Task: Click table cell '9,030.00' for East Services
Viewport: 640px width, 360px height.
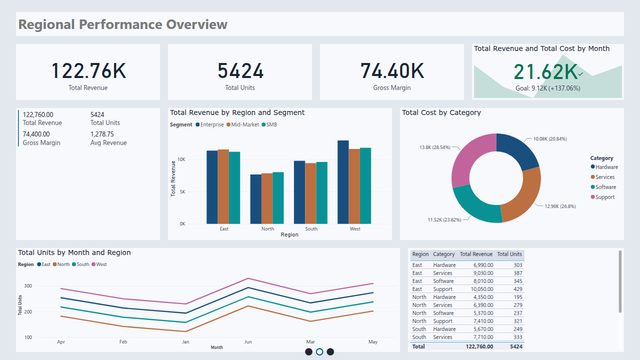Action: [x=483, y=273]
